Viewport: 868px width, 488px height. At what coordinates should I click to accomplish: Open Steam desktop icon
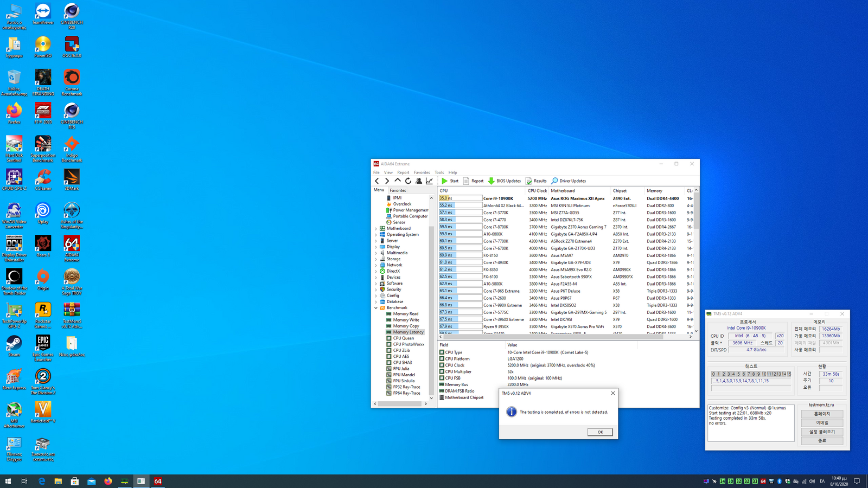[14, 345]
